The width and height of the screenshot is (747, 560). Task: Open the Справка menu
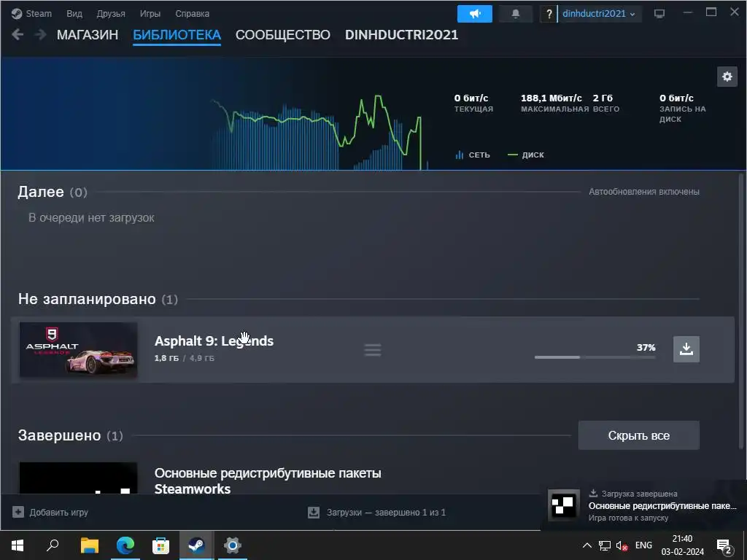(192, 13)
